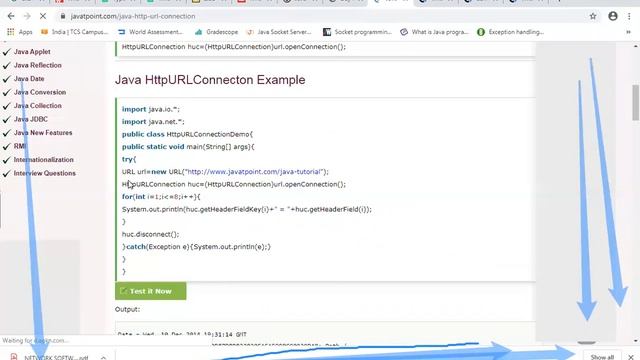Click 'import java.net.*;' code line
Image resolution: width=640 pixels, height=360 pixels.
coord(153,122)
